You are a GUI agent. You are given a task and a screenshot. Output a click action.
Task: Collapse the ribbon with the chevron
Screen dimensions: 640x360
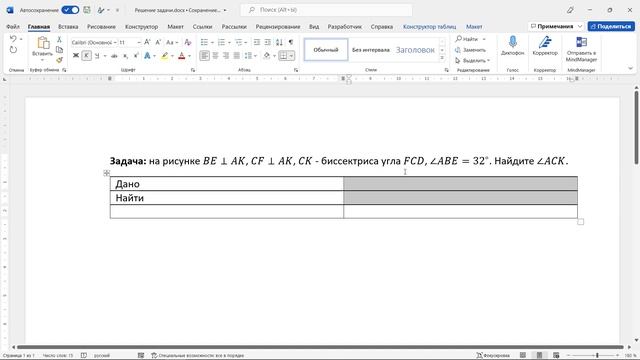(x=630, y=69)
